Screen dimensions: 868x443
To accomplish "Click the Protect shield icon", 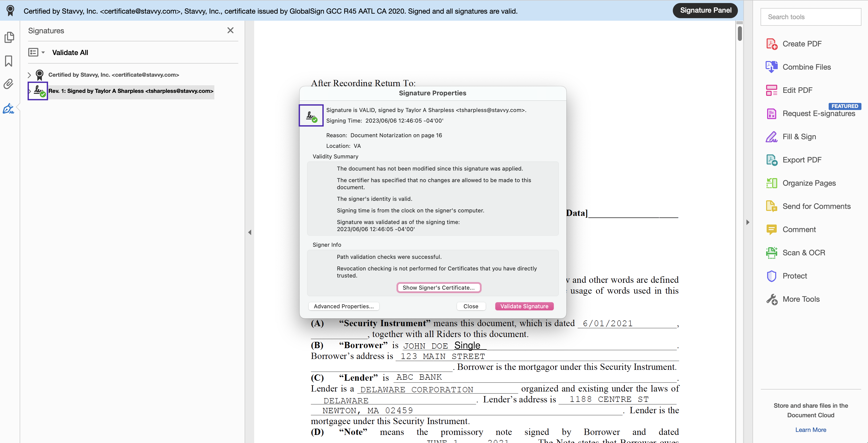I will coord(772,276).
